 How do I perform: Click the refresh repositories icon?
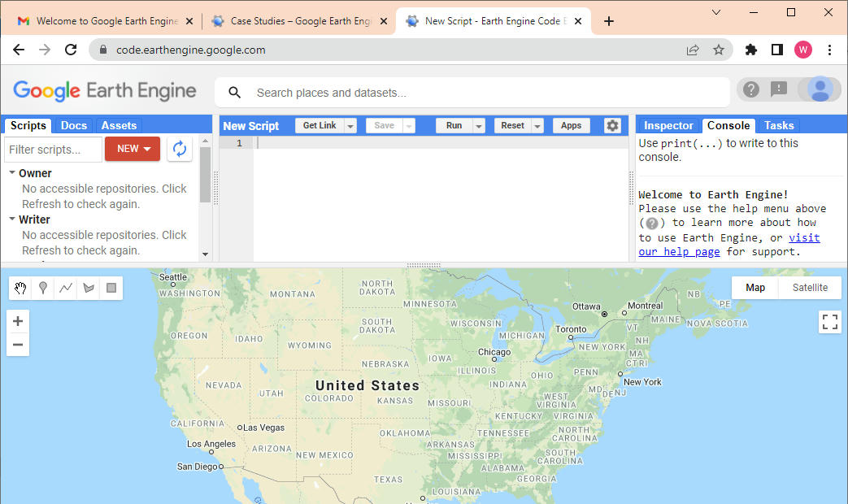coord(180,149)
